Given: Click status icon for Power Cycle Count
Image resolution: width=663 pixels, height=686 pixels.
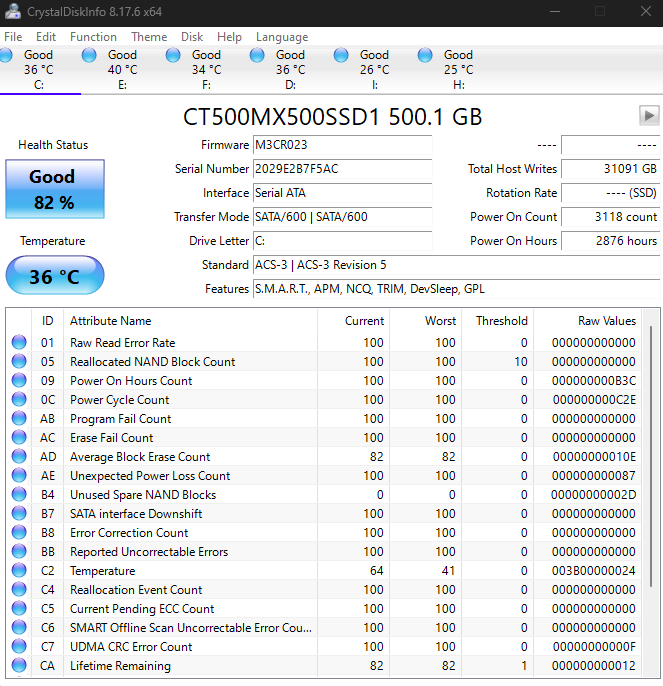Looking at the screenshot, I should (19, 399).
